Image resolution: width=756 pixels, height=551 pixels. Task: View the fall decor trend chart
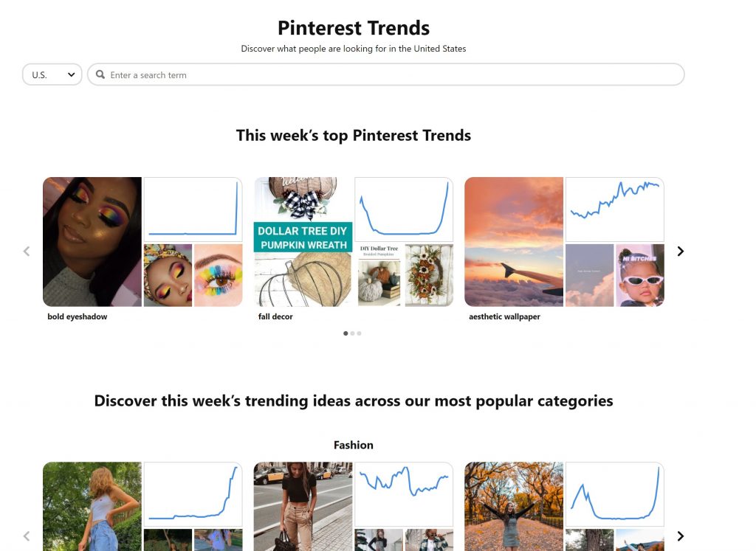[404, 209]
